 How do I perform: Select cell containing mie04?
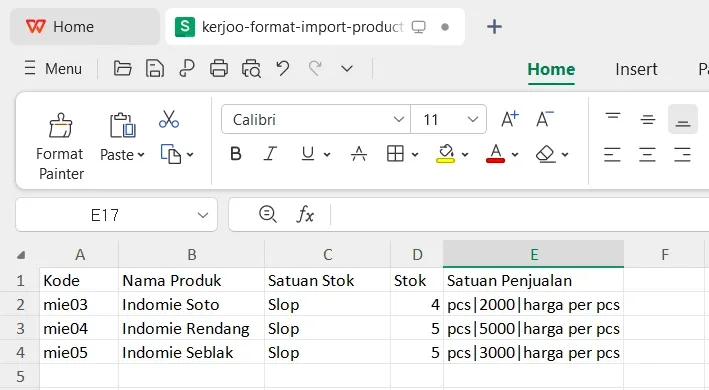[79, 329]
